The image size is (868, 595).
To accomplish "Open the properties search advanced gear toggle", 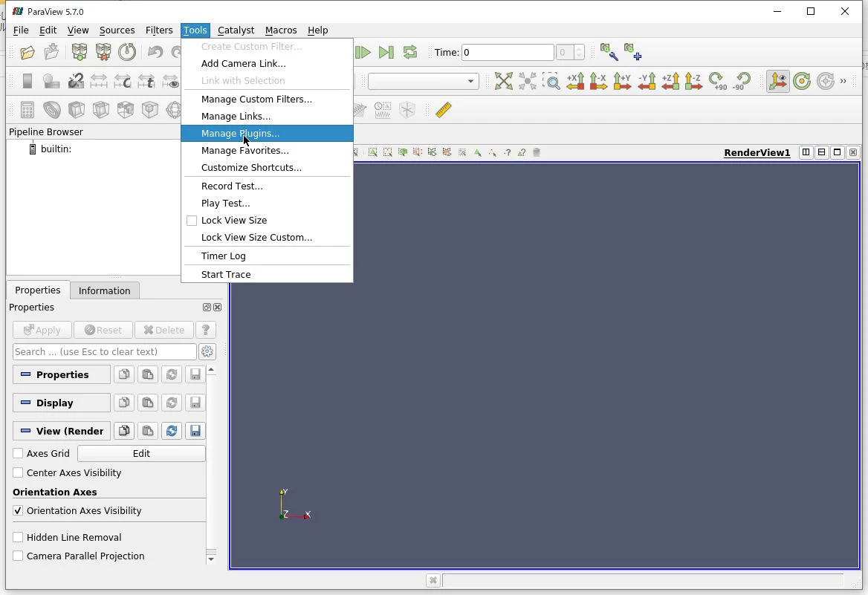I will [207, 351].
